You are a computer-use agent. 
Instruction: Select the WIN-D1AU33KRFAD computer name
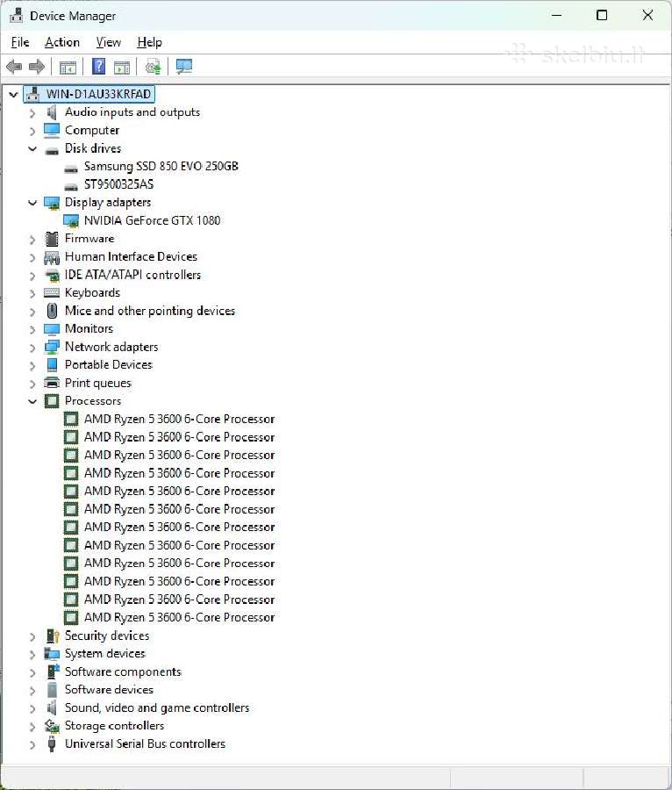pyautogui.click(x=98, y=94)
